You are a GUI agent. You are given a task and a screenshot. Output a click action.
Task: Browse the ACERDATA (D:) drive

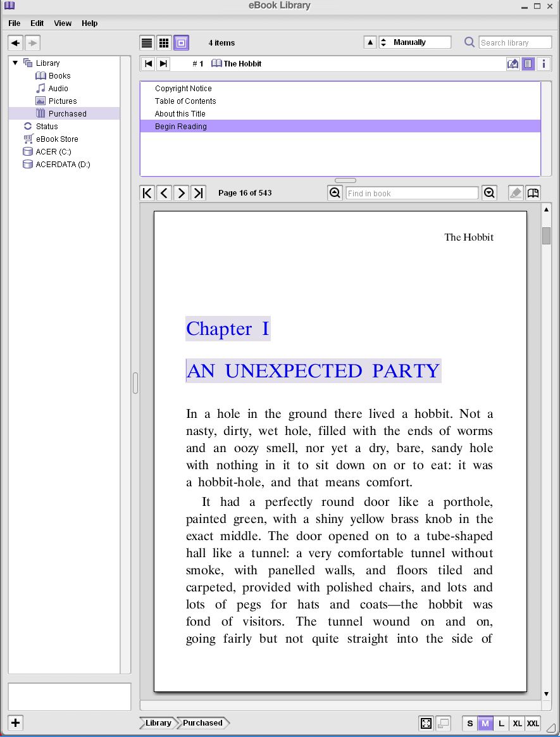[x=56, y=165]
